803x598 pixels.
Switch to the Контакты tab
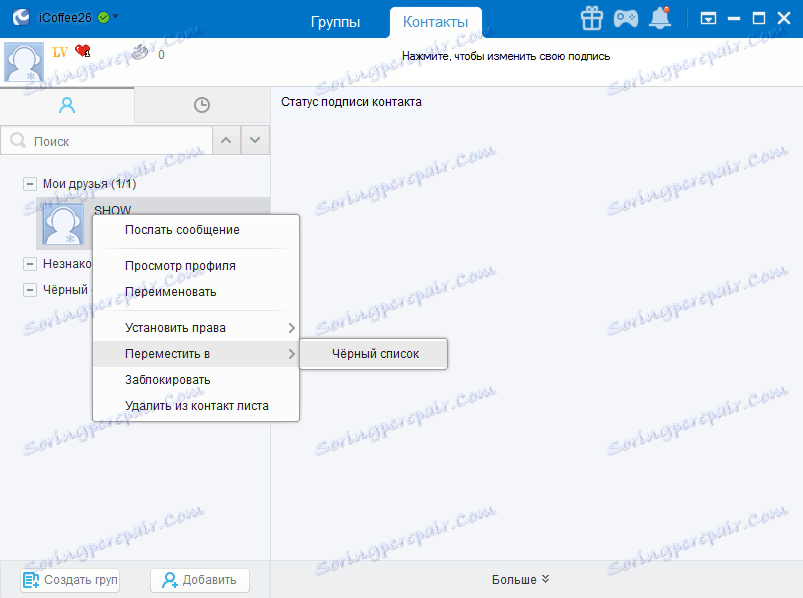(435, 22)
